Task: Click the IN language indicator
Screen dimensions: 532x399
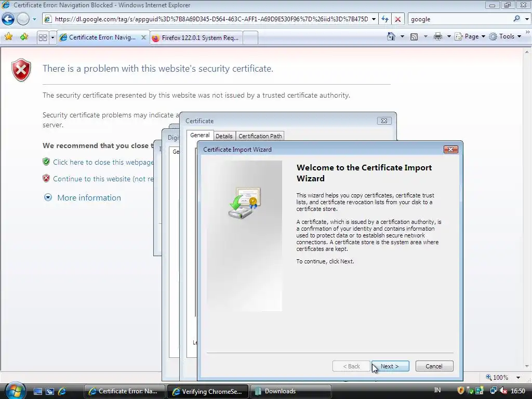Action: tap(437, 390)
